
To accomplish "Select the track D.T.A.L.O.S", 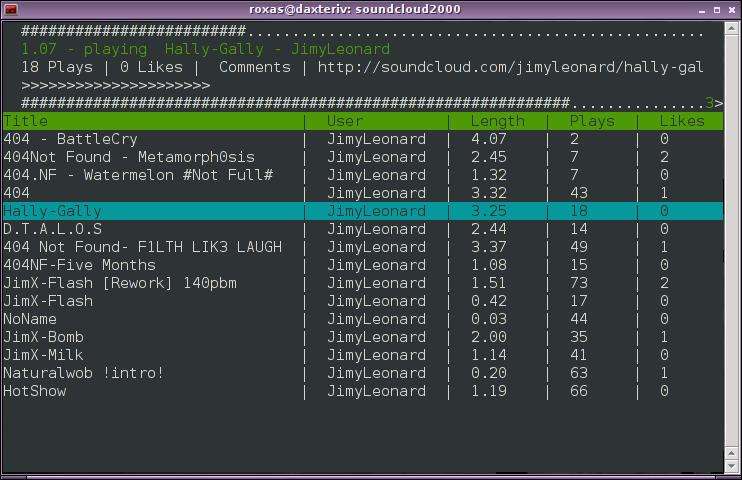I will pos(362,229).
